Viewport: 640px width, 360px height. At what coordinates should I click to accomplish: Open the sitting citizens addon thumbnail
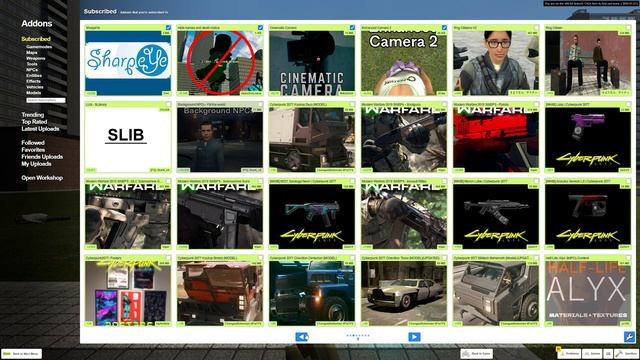click(588, 63)
